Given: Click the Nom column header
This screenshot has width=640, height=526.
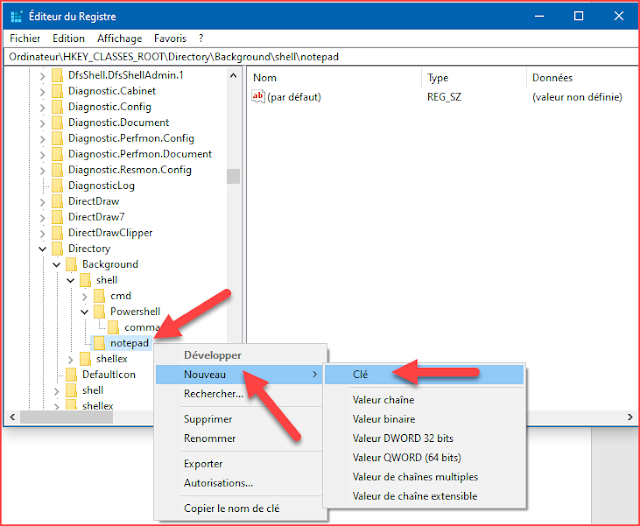Looking at the screenshot, I should pos(335,78).
